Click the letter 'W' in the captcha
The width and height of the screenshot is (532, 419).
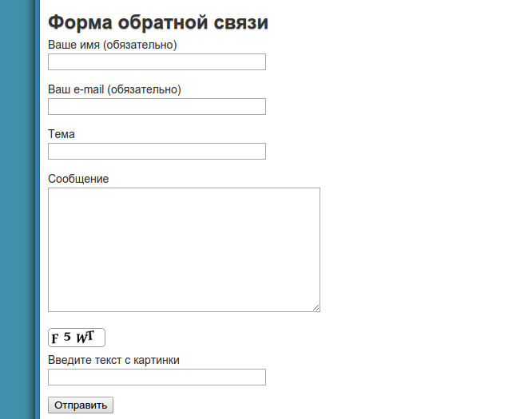point(81,338)
